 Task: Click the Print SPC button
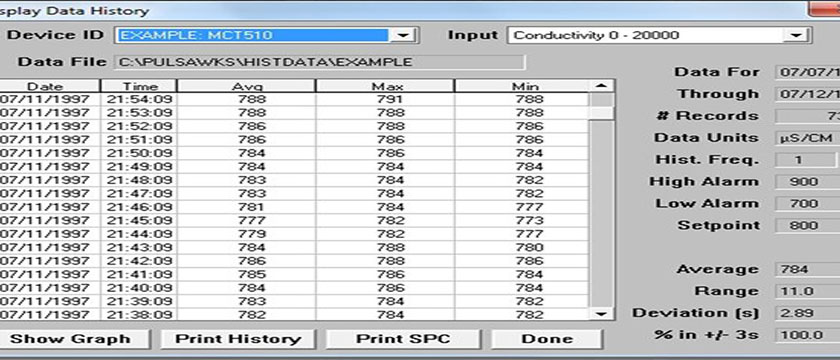click(403, 339)
